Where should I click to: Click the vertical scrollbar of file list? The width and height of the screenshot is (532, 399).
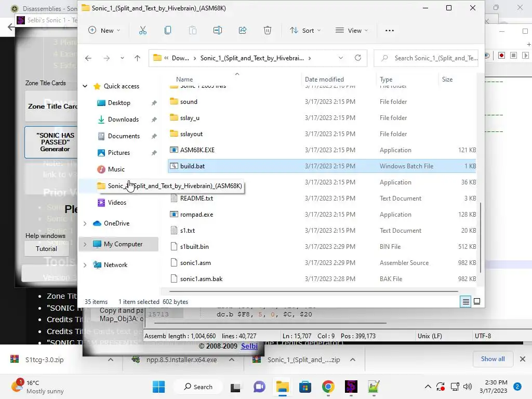pyautogui.click(x=481, y=237)
